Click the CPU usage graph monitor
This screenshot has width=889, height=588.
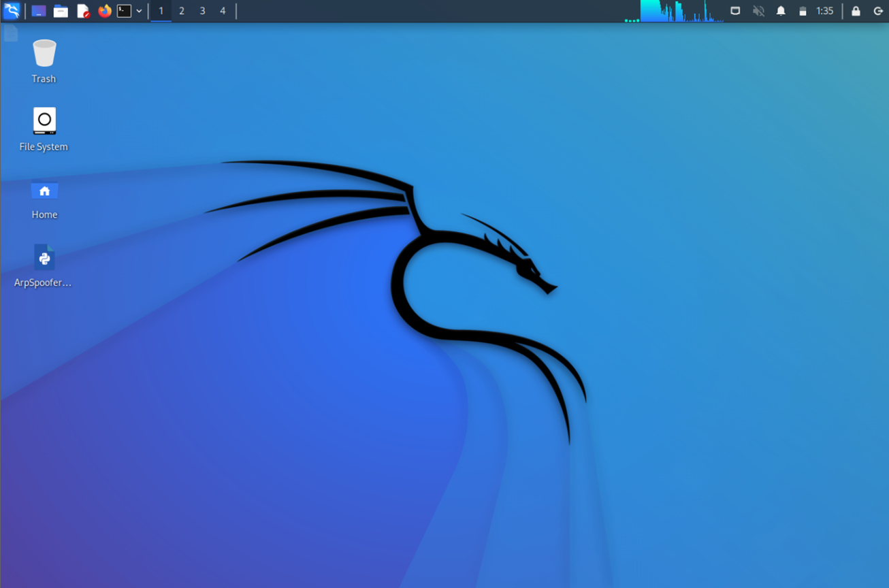pyautogui.click(x=674, y=11)
